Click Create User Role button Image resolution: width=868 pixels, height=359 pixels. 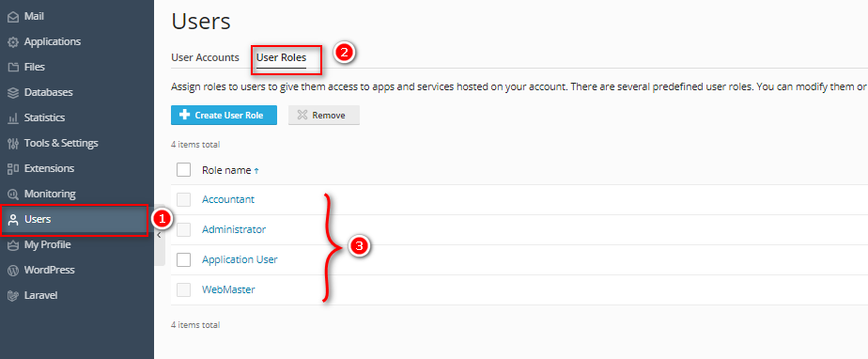tap(224, 116)
